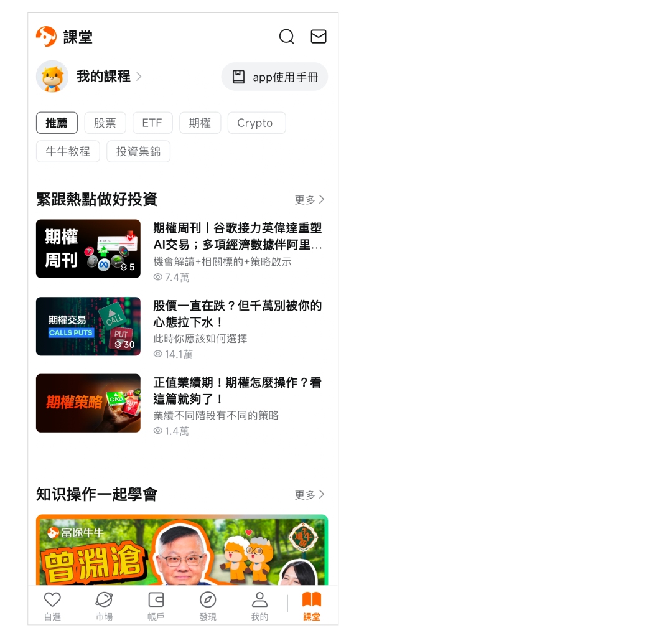672x638 pixels.
Task: Expand 更多 for 緊跟熱點做好投資
Action: [310, 200]
